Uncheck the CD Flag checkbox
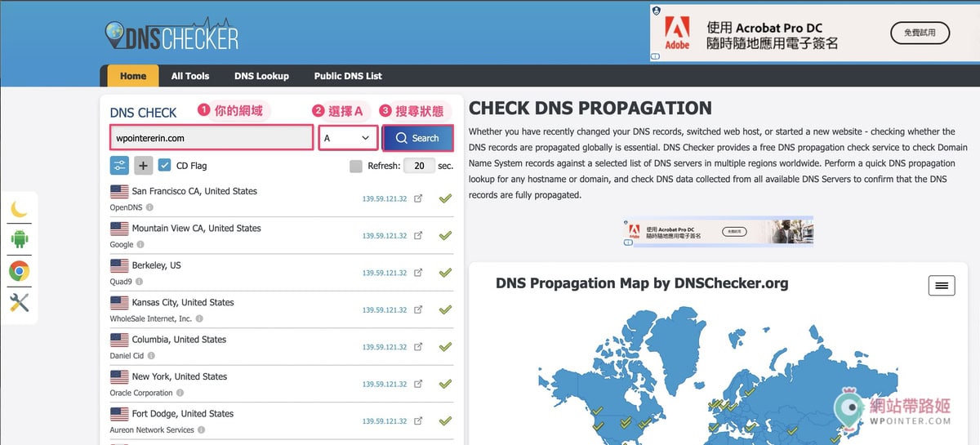The height and width of the screenshot is (445, 980). 165,165
